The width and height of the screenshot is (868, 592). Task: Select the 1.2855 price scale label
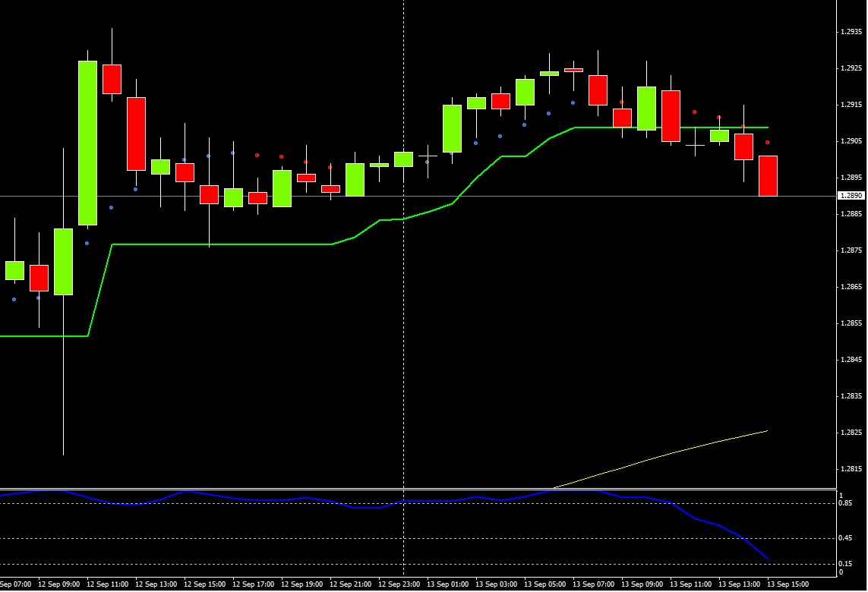pyautogui.click(x=851, y=323)
